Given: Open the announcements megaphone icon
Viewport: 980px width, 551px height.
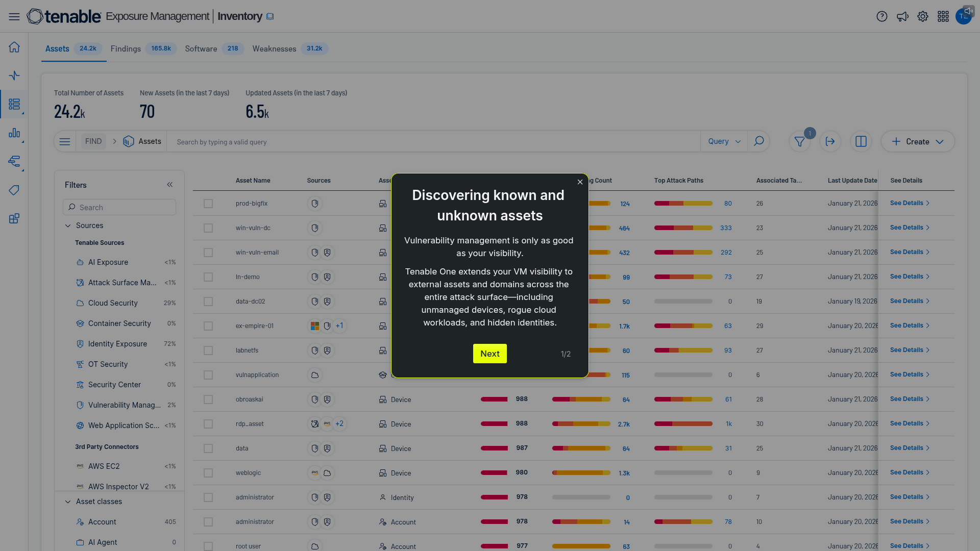Looking at the screenshot, I should pyautogui.click(x=902, y=17).
